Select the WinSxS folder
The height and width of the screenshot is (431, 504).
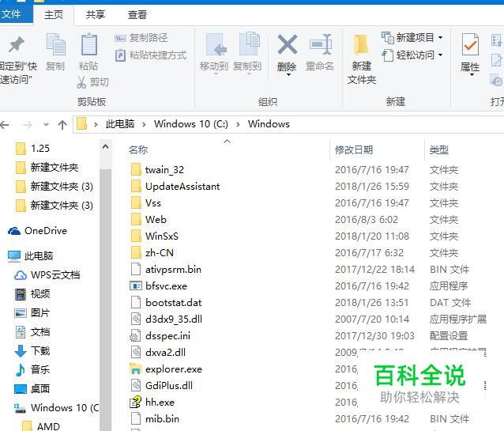155,236
